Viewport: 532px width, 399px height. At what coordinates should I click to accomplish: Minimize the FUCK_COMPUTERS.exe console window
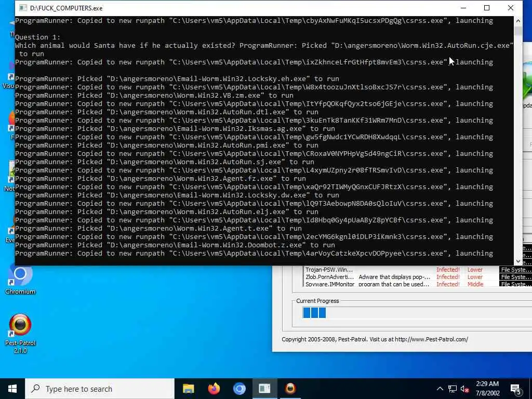[x=463, y=8]
